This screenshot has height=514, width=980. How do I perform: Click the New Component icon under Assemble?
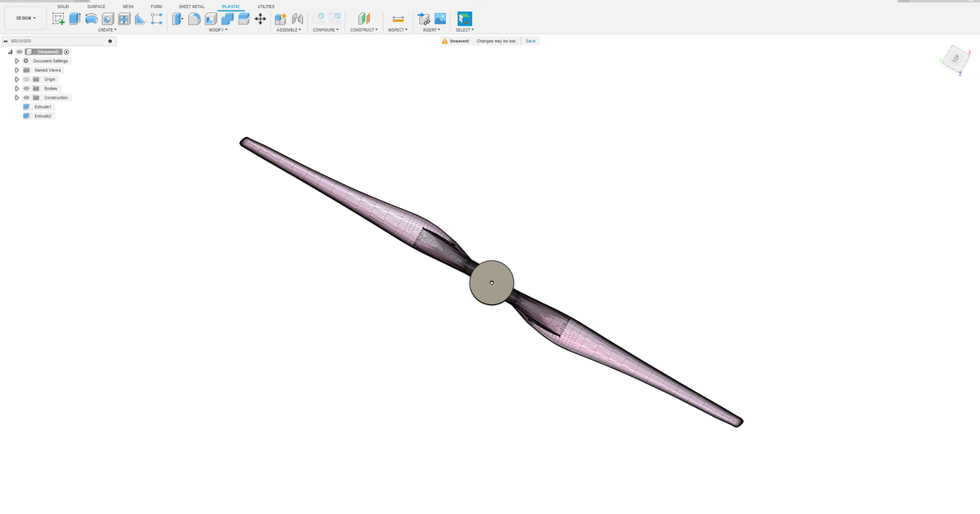[279, 18]
